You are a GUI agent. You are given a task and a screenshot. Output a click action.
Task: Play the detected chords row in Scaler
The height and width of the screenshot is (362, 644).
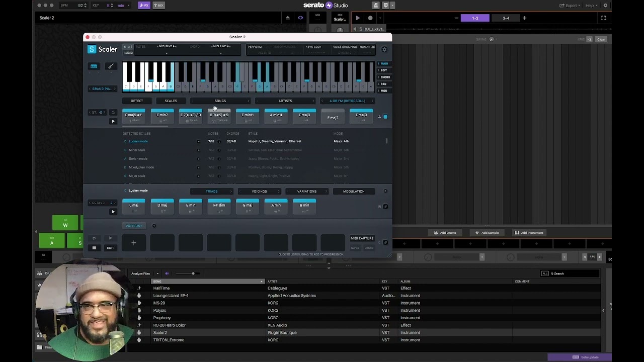(x=113, y=121)
